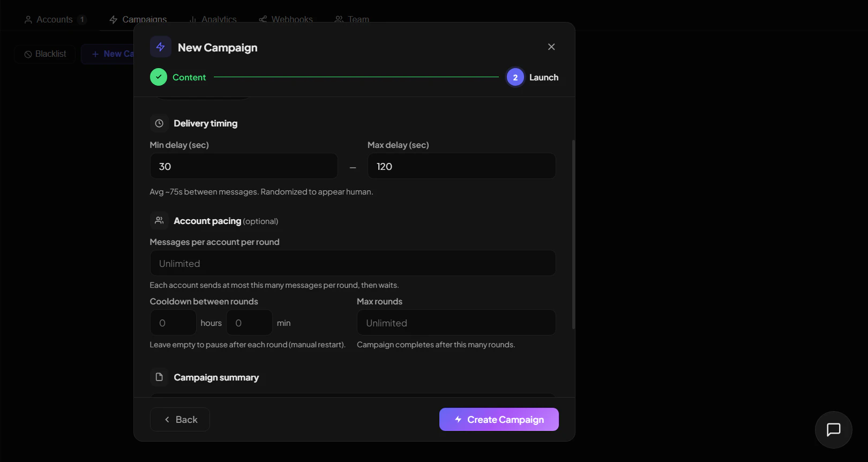The image size is (868, 462).
Task: Click the Campaign summary document icon
Action: pos(159,377)
